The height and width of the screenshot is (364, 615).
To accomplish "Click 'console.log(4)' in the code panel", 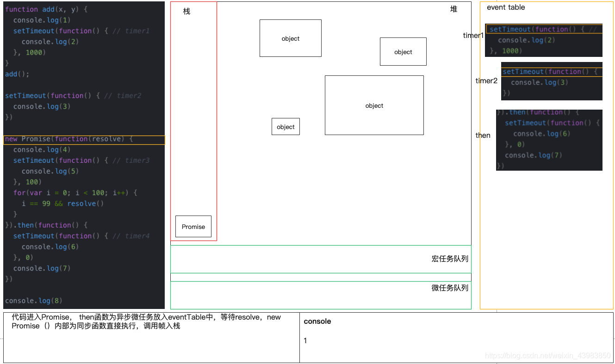I will point(42,150).
